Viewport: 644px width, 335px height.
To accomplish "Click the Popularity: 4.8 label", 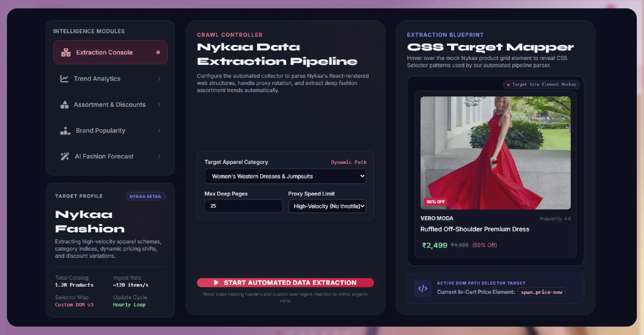I will click(555, 219).
